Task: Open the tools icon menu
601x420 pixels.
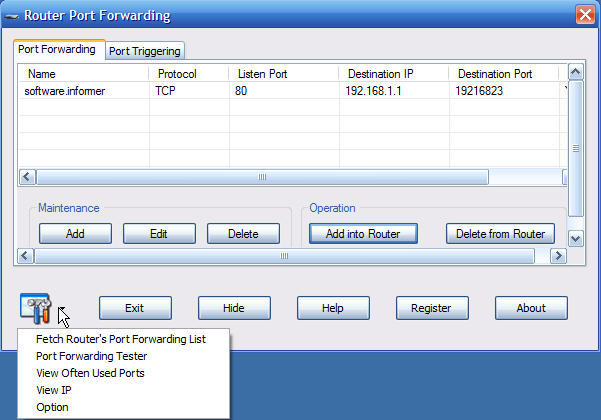Action: pyautogui.click(x=36, y=308)
